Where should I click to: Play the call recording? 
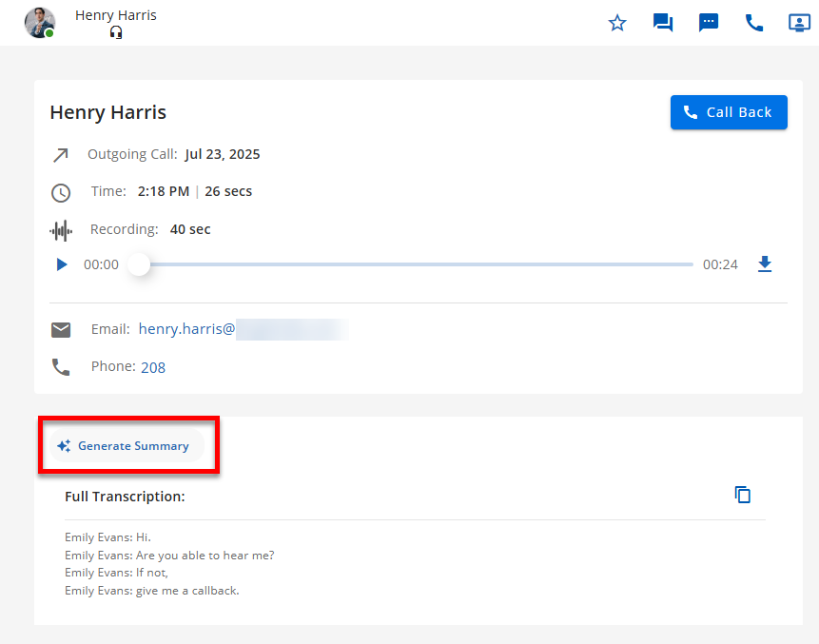[x=62, y=264]
